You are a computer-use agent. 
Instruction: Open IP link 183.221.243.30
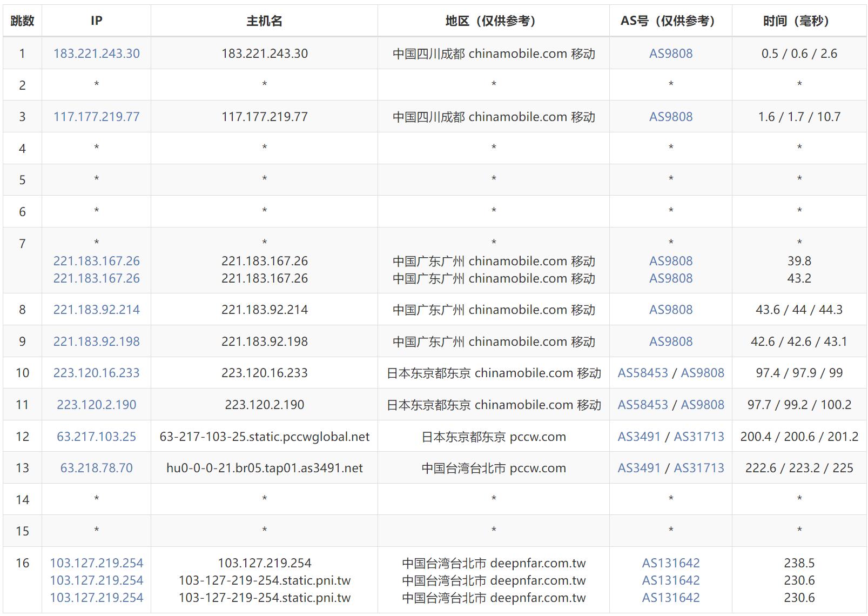point(96,53)
